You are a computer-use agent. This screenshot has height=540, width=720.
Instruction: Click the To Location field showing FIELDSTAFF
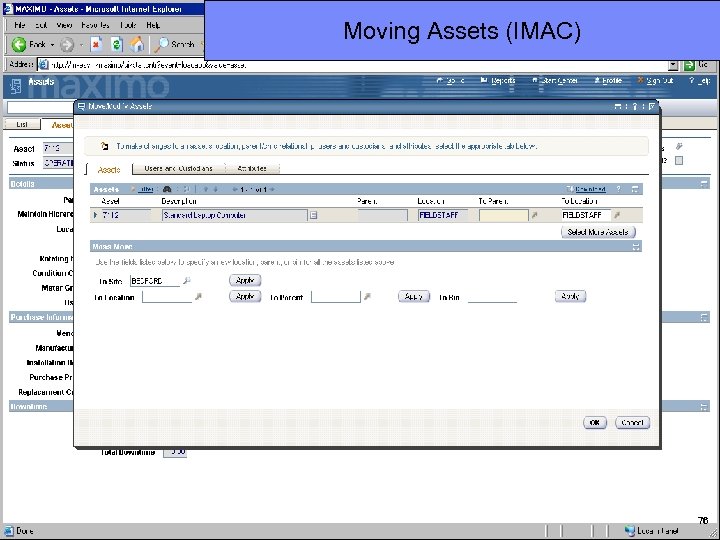coord(586,215)
